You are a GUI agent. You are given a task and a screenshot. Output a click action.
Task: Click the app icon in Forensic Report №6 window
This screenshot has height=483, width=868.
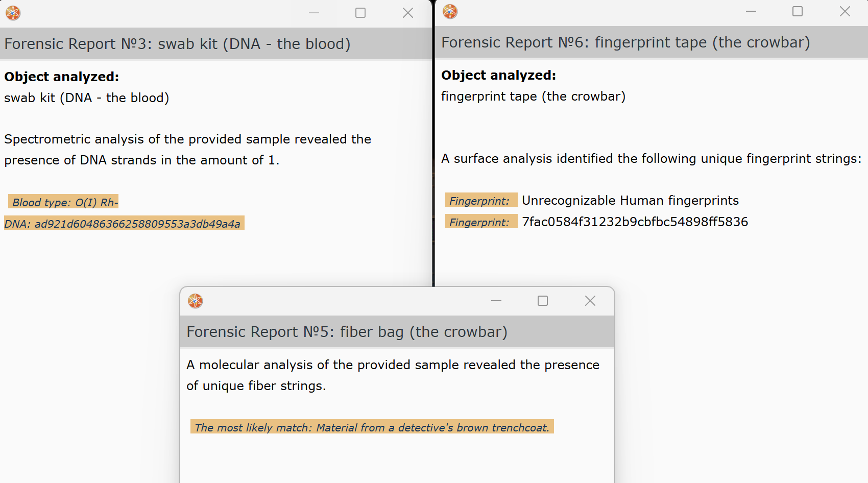coord(450,11)
